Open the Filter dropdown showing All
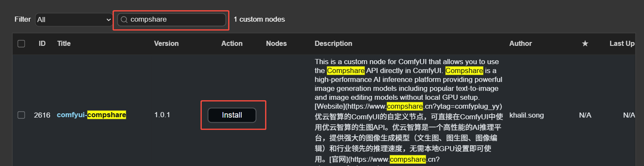Screen dimensions: 644x166 coord(74,20)
